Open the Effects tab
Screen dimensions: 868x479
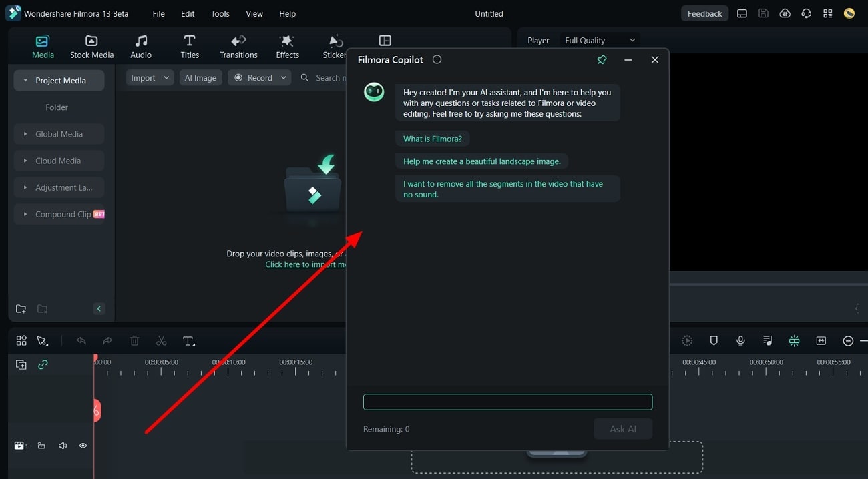pyautogui.click(x=287, y=47)
